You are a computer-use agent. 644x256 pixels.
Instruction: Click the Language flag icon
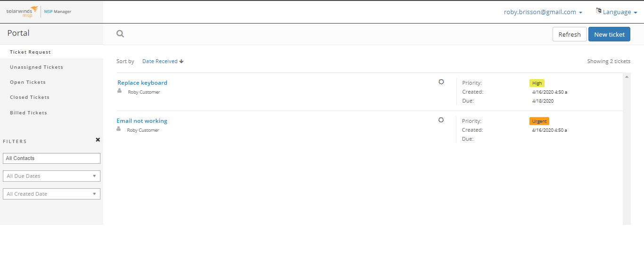(x=599, y=11)
